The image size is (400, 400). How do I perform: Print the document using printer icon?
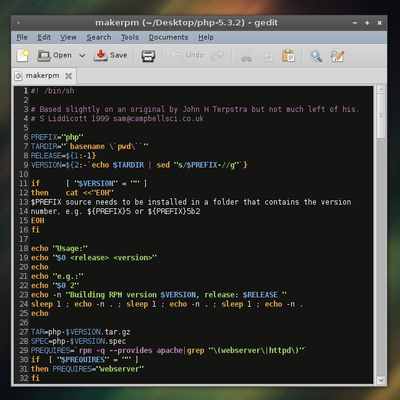pyautogui.click(x=148, y=56)
